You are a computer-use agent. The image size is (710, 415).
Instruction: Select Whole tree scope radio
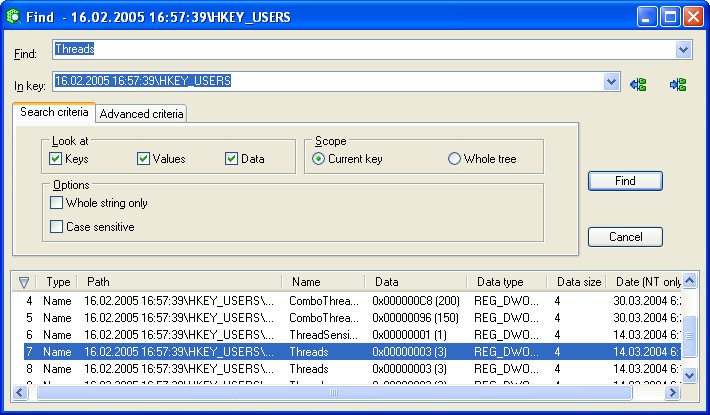point(454,158)
